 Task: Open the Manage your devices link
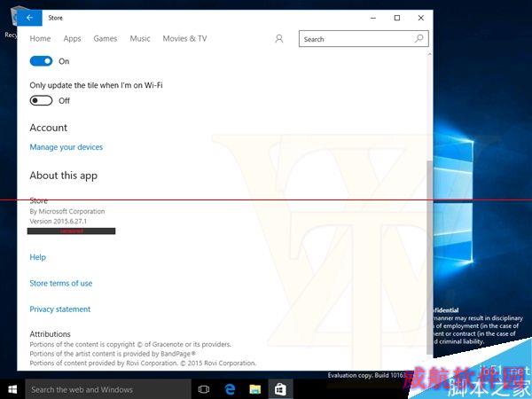66,147
